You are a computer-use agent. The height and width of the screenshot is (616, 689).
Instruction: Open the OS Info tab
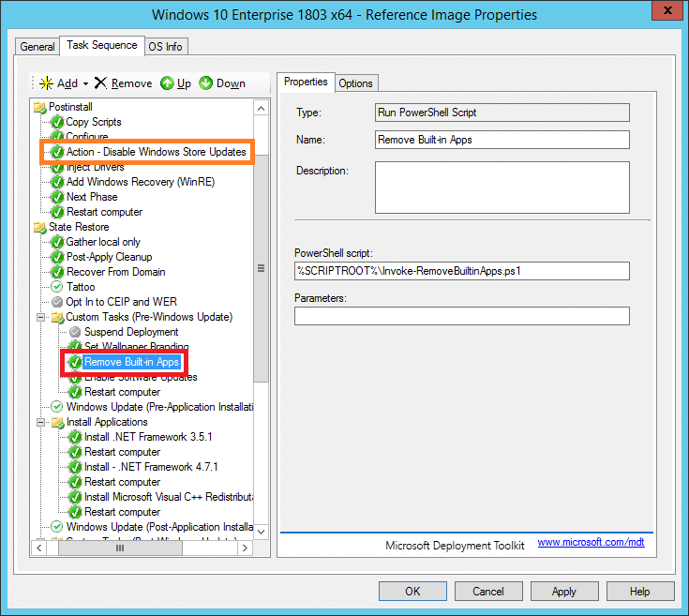point(166,47)
